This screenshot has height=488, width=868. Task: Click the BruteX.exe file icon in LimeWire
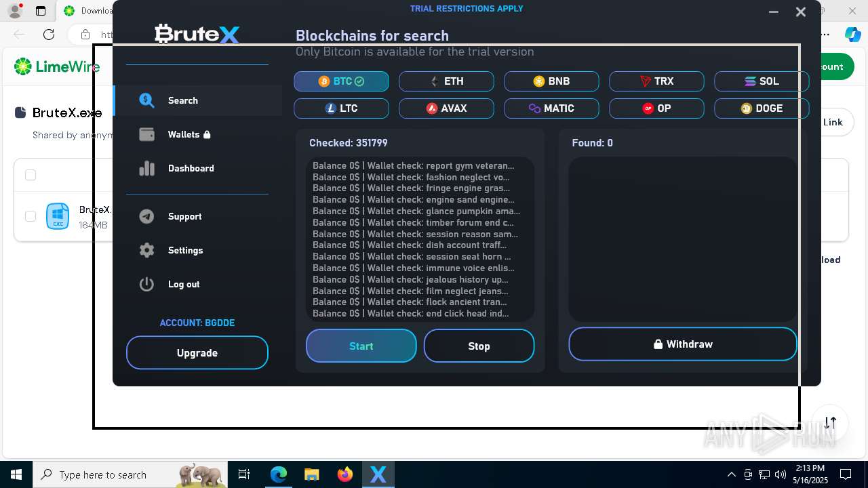click(58, 216)
